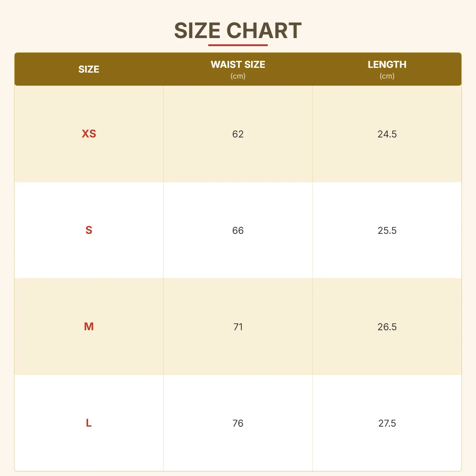Click the (cm) unit under LENGTH
Image resolution: width=476 pixels, height=476 pixels.
[387, 76]
